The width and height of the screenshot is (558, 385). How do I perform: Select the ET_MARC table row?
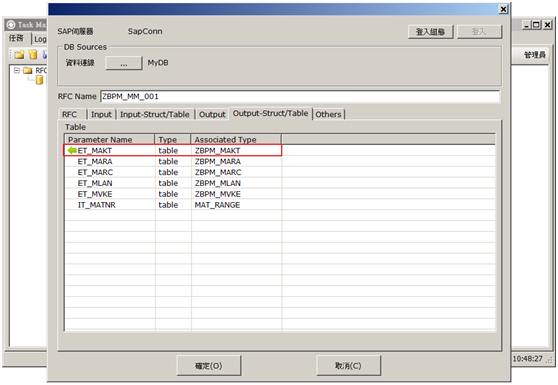tap(280, 172)
